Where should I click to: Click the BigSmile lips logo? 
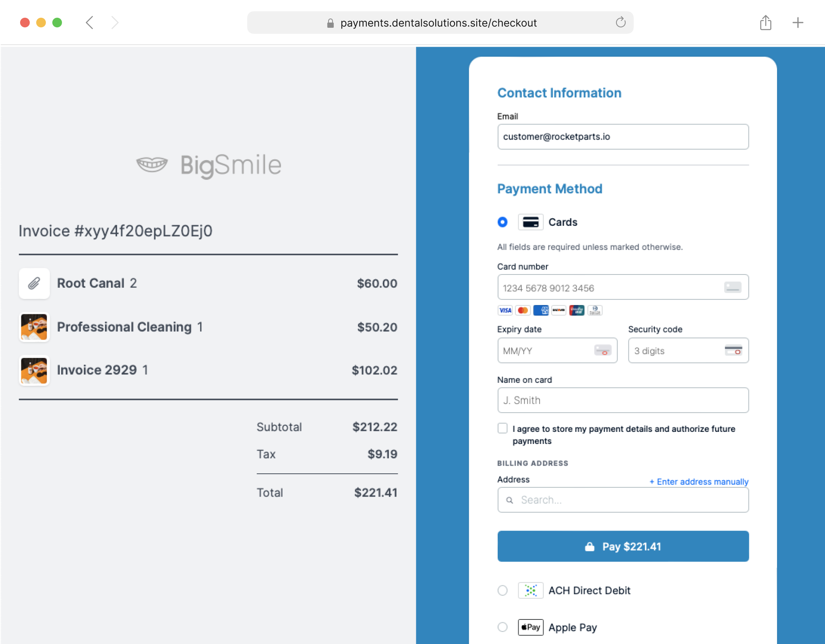pyautogui.click(x=152, y=164)
